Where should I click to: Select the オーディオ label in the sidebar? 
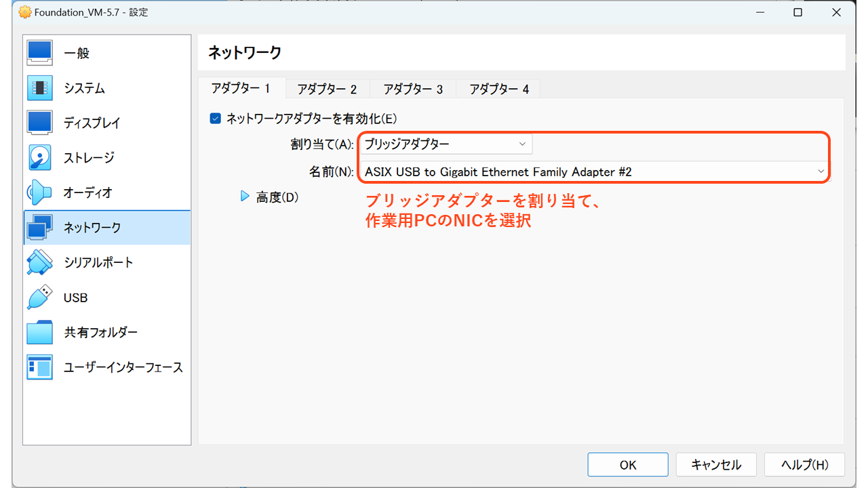[x=87, y=192]
